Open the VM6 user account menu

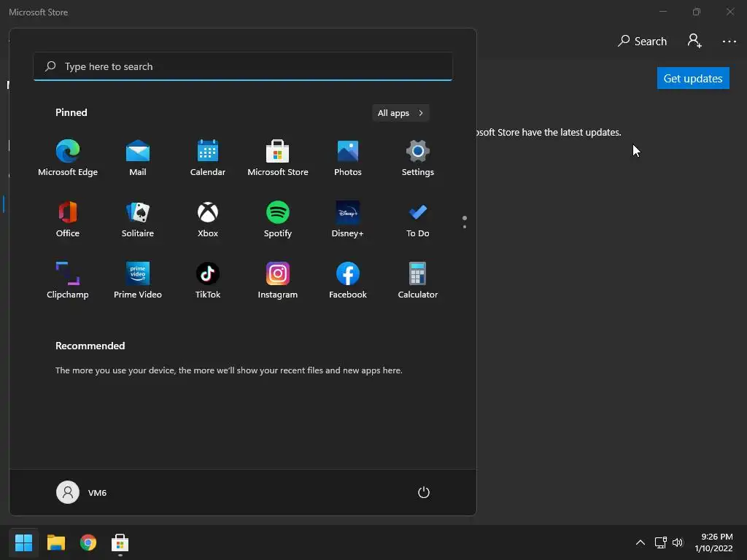coord(82,492)
